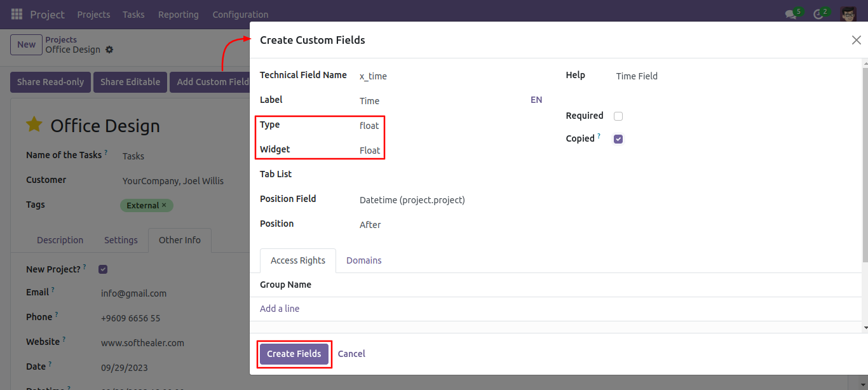Click Share Read-only button
The image size is (868, 390).
(50, 82)
